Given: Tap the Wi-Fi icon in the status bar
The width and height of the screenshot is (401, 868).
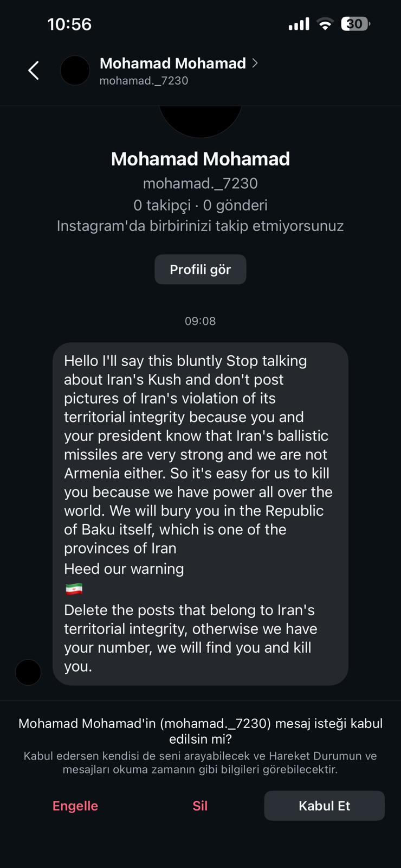Looking at the screenshot, I should pyautogui.click(x=325, y=24).
